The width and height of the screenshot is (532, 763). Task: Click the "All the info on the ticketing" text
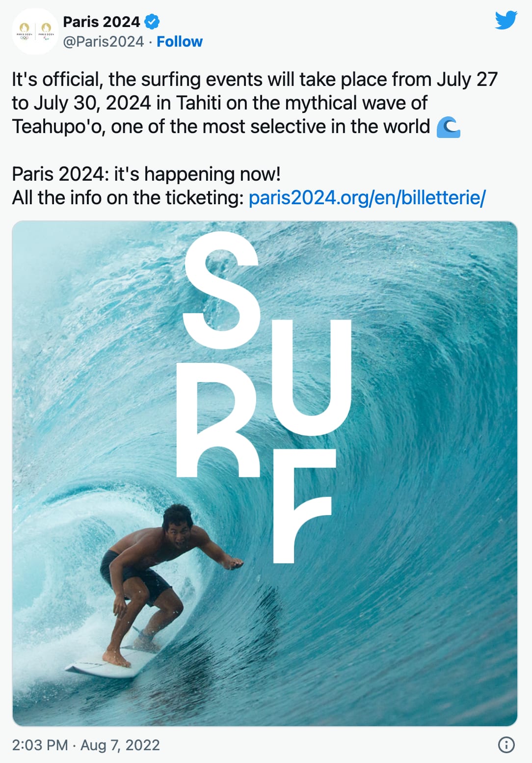point(128,198)
